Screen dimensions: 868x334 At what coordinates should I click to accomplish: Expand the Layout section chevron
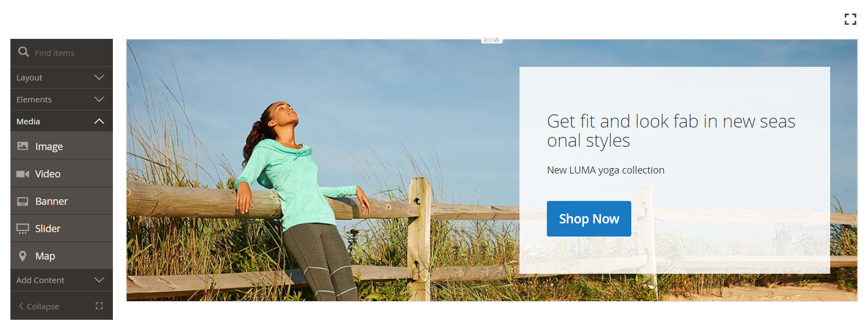pyautogui.click(x=99, y=77)
